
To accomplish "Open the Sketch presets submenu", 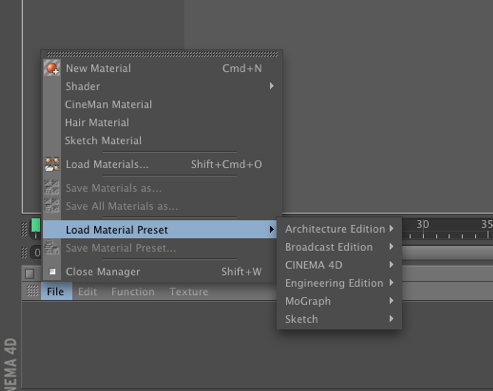I will 339,319.
